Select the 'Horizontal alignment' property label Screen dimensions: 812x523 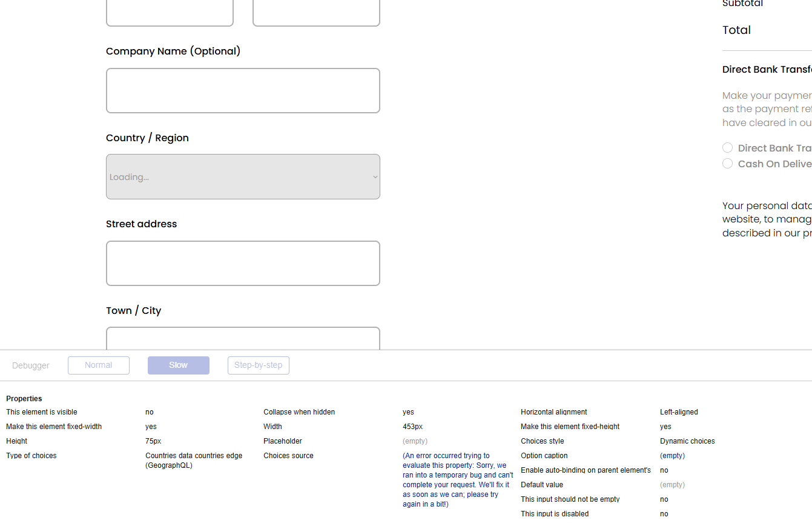coord(554,412)
